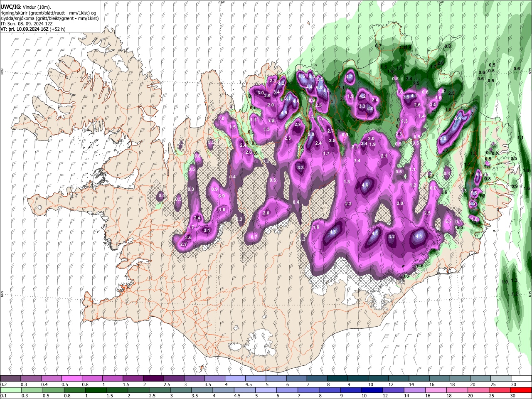
Task: Click the '3.0' precipitation value on the map
Action: pyautogui.click(x=261, y=93)
